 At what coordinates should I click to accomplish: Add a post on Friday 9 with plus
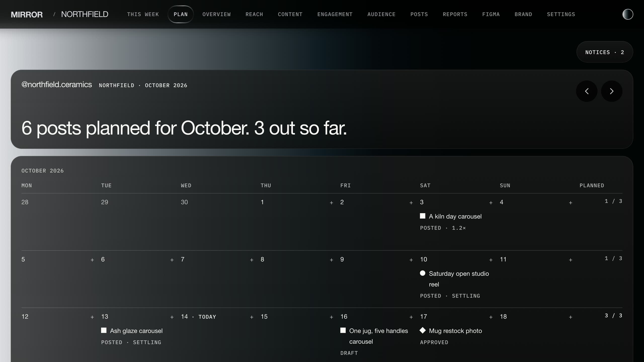click(x=411, y=260)
